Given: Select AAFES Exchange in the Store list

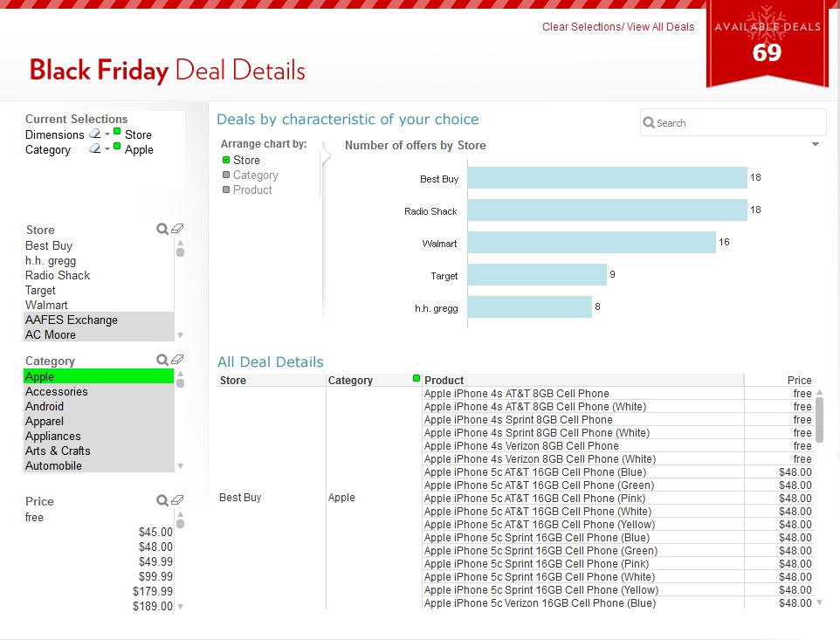Looking at the screenshot, I should click(100, 320).
